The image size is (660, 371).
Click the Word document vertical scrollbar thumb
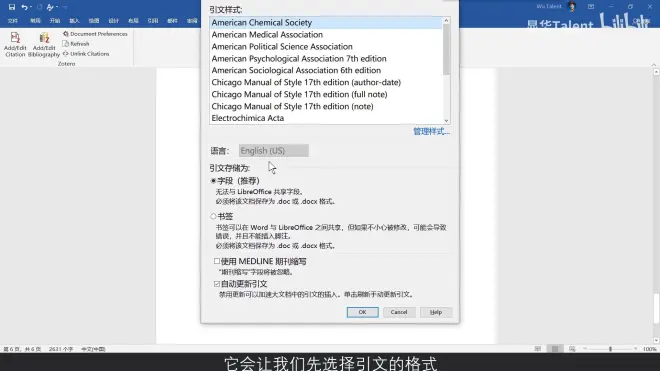click(657, 309)
